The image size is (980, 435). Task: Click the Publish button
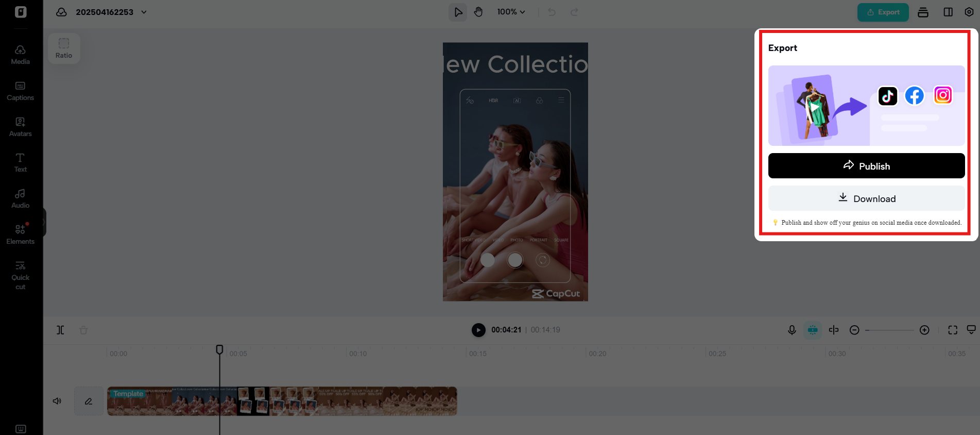coord(866,165)
